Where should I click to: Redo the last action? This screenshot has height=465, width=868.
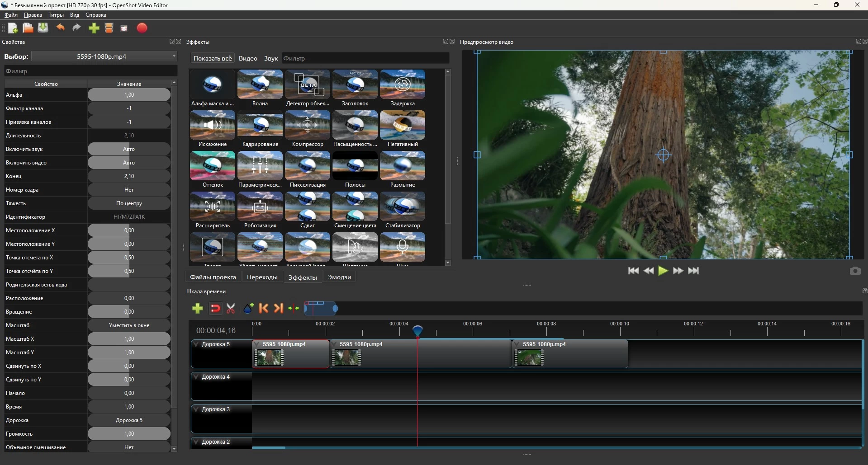[77, 28]
